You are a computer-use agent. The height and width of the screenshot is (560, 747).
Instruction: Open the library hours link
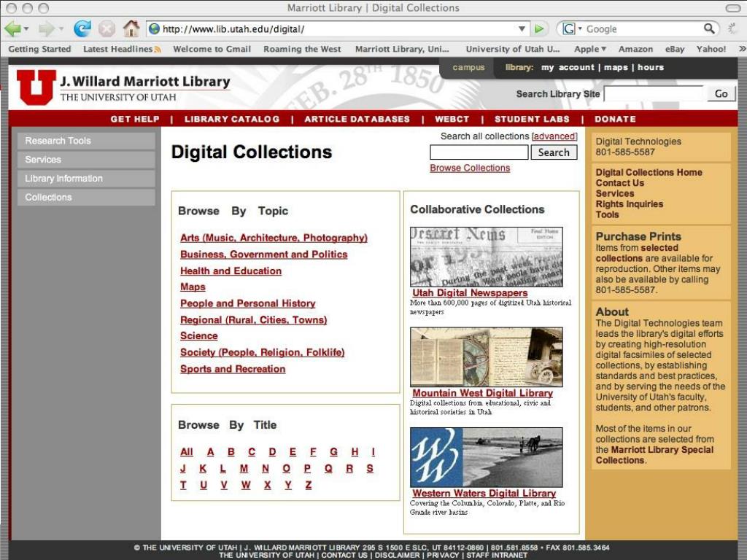tap(650, 67)
